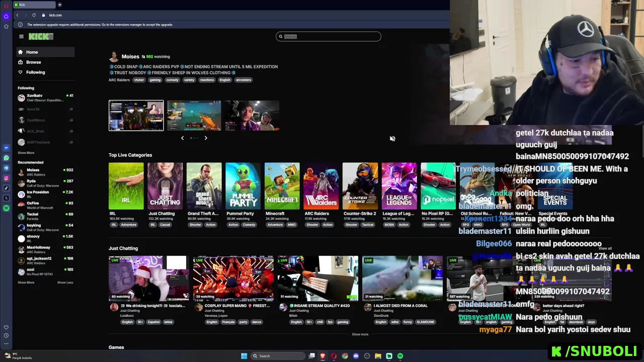Select the IRL category card
The width and height of the screenshot is (644, 362).
point(126,186)
